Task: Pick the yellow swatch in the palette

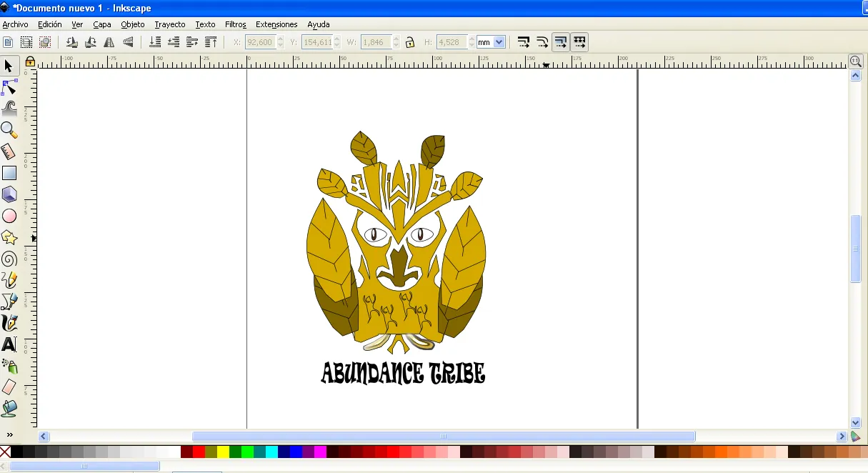Action: pyautogui.click(x=223, y=452)
